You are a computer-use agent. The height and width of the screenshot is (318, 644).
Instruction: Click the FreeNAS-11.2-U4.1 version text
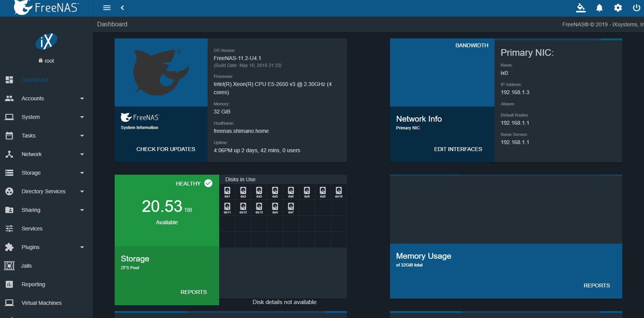click(237, 58)
